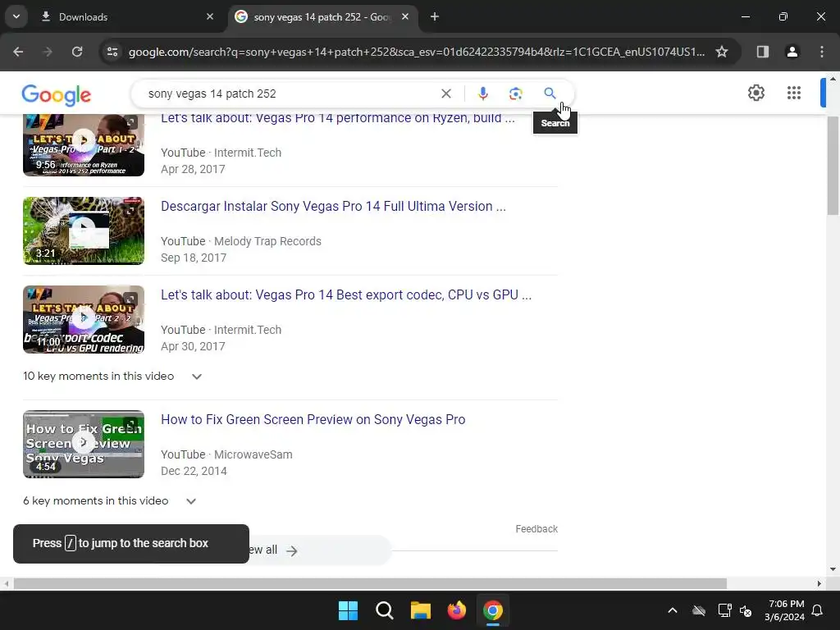
Task: Show hidden system tray icons
Action: coord(673,610)
